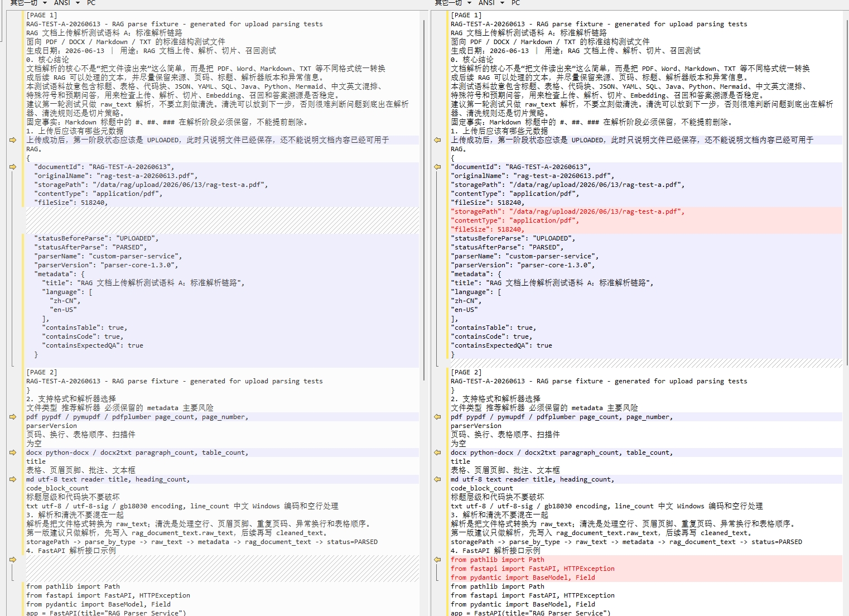Image resolution: width=849 pixels, height=616 pixels.
Task: Copy the right pdf pypdf line to the left
Action: (x=437, y=417)
